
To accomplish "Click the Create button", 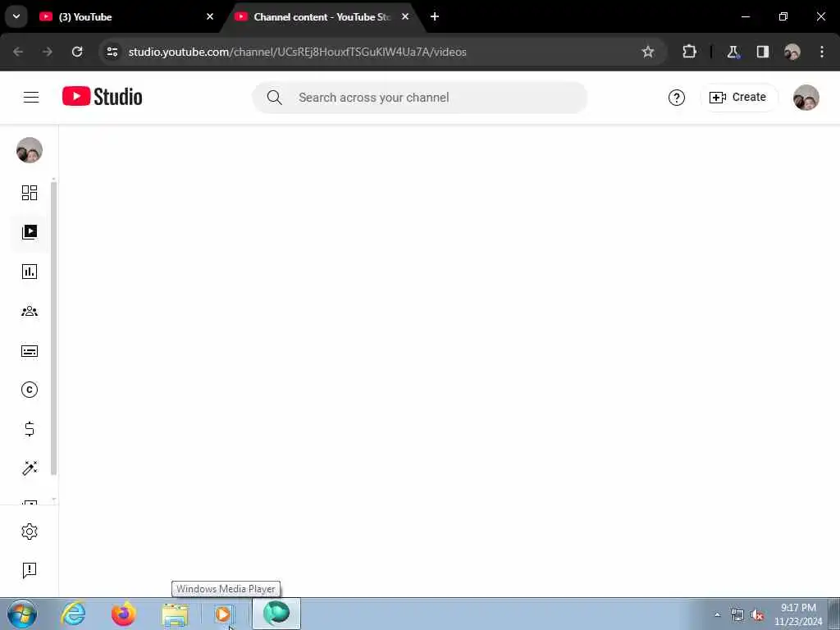I will pos(738,97).
